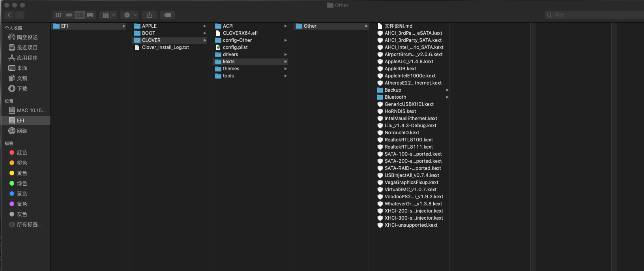Screen dimensions: 644x271
Task: Expand the tools folder arrow
Action: click(285, 76)
